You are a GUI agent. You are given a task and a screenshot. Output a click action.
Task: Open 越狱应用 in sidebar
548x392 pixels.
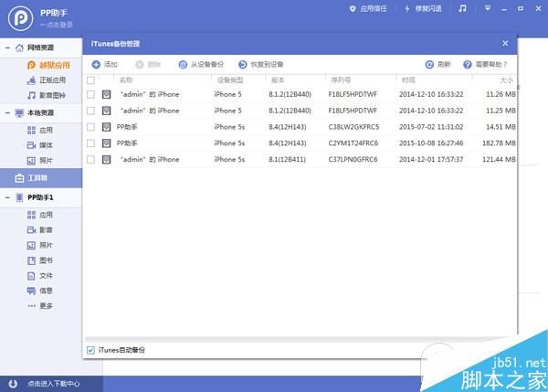[48, 65]
